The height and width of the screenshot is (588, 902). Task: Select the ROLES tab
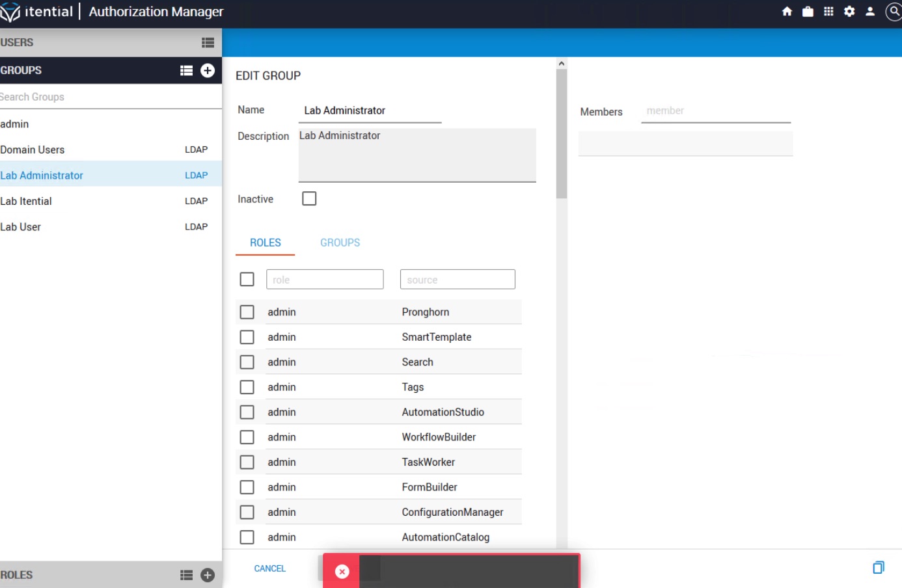pos(266,243)
